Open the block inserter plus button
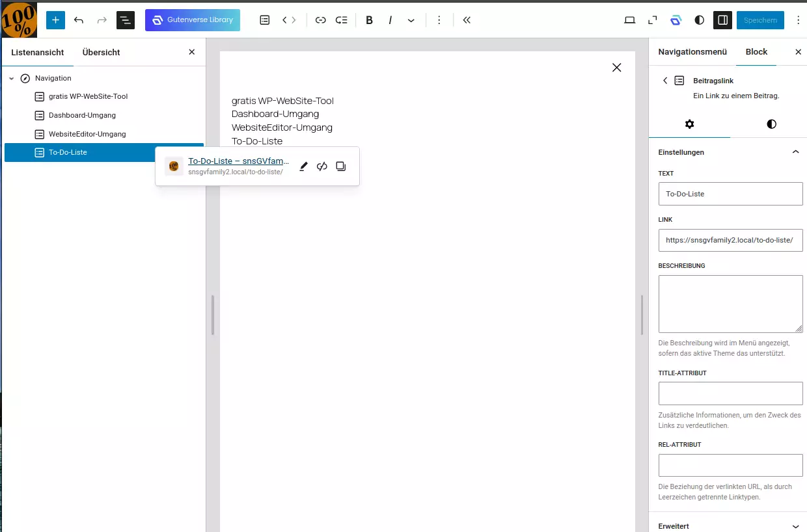Viewport: 807px width, 532px height. pos(55,20)
